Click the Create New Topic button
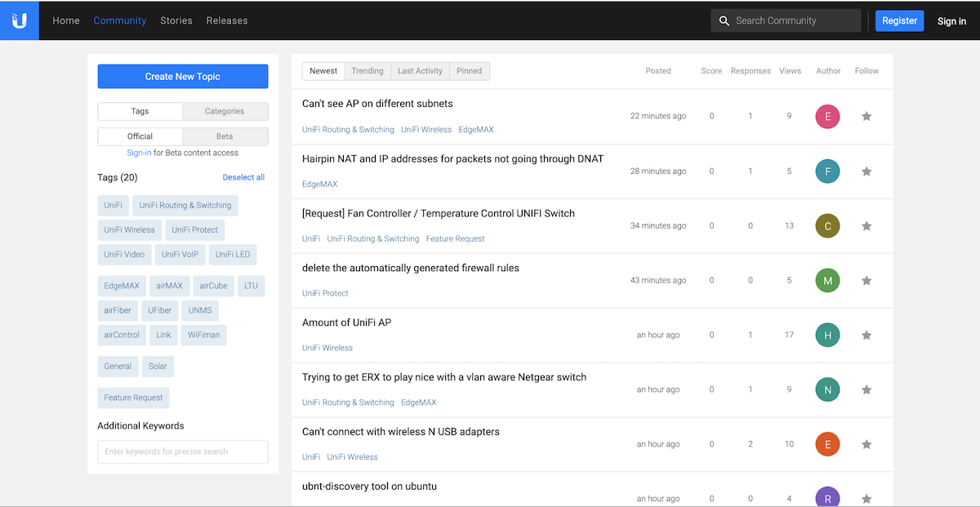 point(183,77)
